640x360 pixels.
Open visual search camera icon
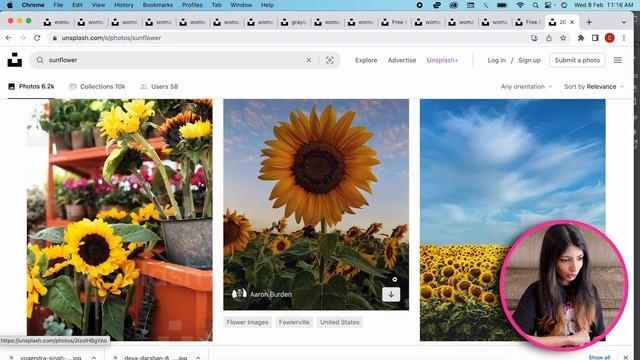(330, 60)
